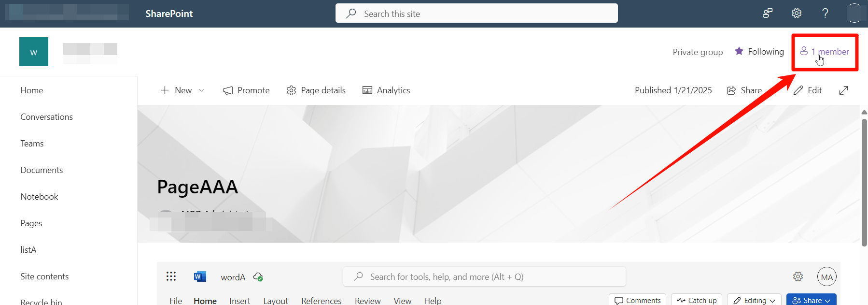Open the SharePoint settings gear

(x=797, y=14)
